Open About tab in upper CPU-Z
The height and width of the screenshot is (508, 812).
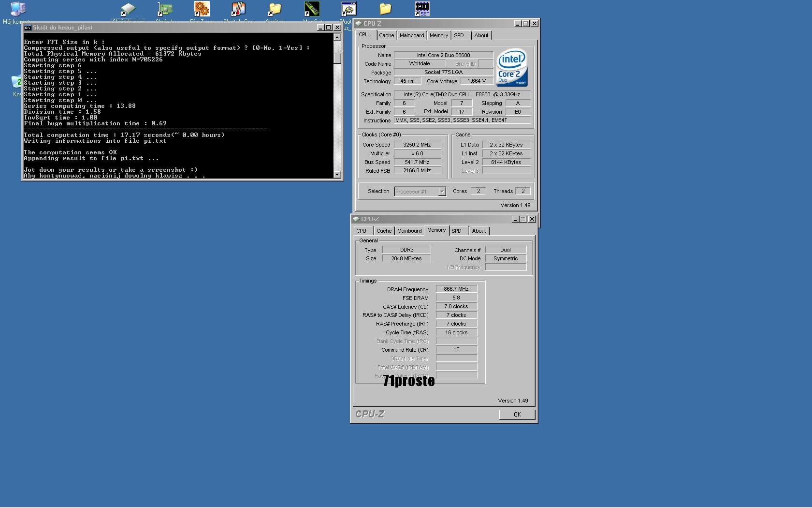click(481, 35)
